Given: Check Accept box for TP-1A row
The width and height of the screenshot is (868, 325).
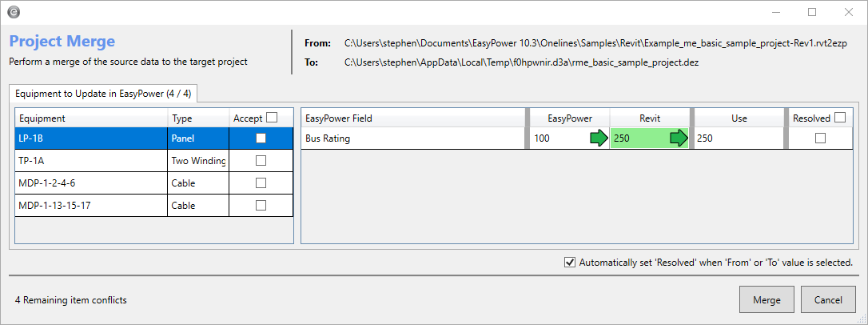Looking at the screenshot, I should (261, 161).
